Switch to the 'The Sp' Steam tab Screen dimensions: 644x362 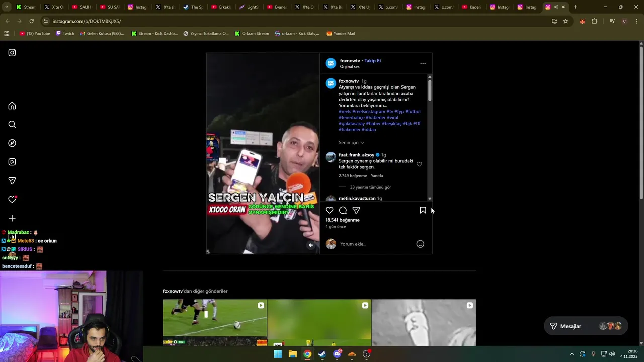coord(193,7)
